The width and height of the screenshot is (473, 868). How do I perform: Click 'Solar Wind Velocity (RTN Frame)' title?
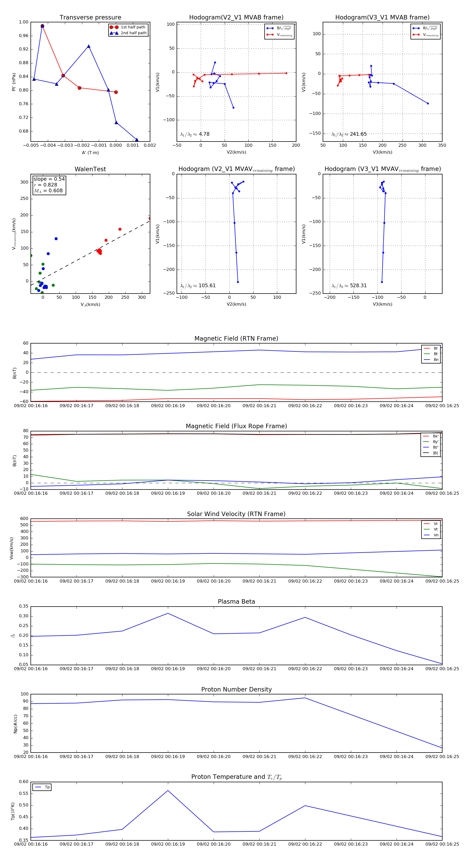(236, 514)
